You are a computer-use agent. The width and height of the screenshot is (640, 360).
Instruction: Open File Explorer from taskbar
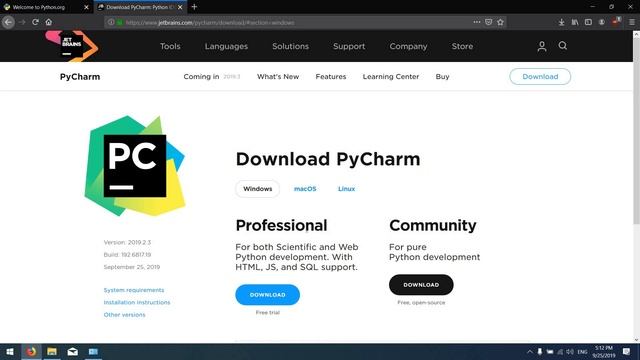52,352
